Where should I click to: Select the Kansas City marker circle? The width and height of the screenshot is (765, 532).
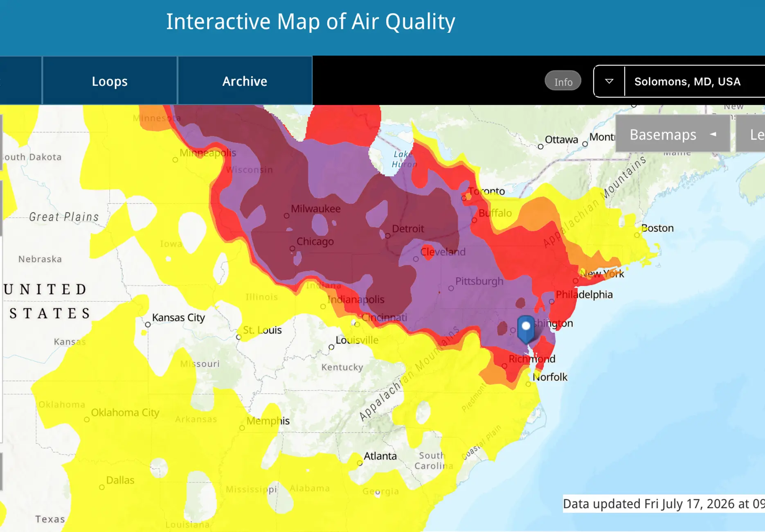pos(148,325)
